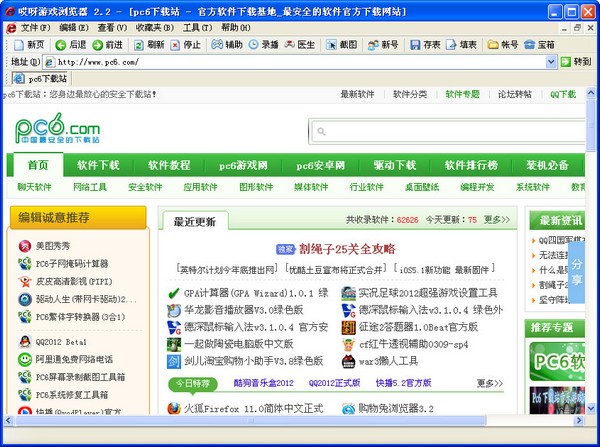
Task: Refresh the page using 刷新
Action: tap(149, 45)
